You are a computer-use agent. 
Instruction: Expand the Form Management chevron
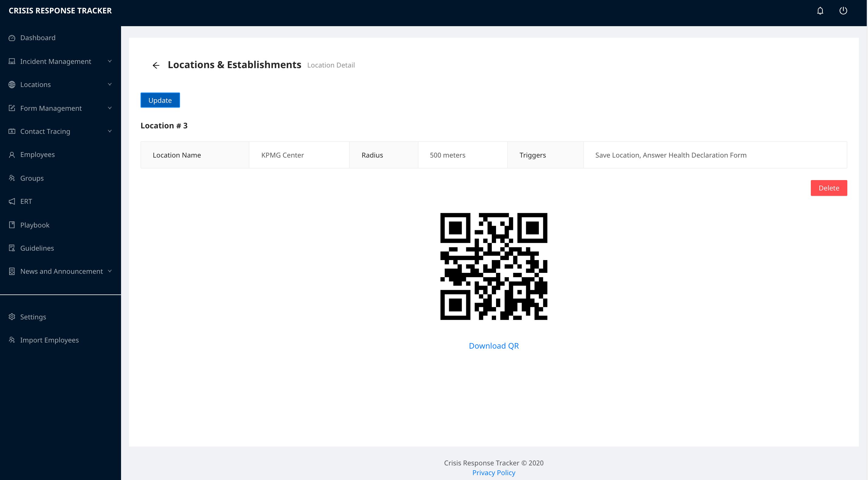coord(109,108)
